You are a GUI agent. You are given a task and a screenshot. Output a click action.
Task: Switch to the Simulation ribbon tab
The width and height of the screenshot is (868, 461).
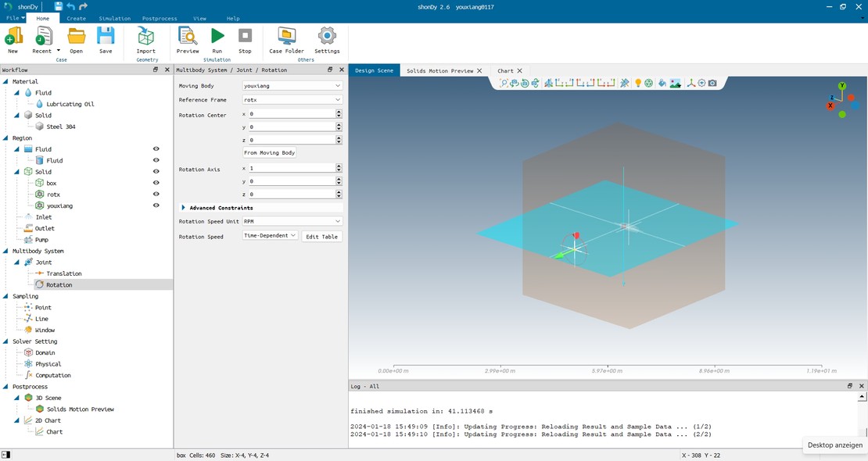[x=115, y=18]
